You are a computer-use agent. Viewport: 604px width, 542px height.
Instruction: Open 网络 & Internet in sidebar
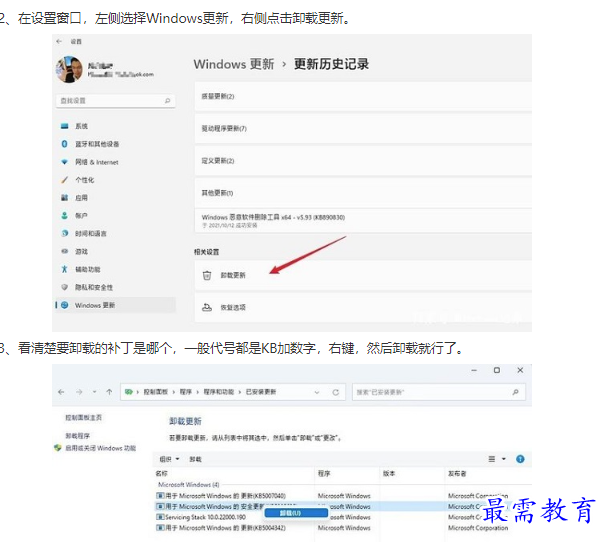(x=97, y=162)
